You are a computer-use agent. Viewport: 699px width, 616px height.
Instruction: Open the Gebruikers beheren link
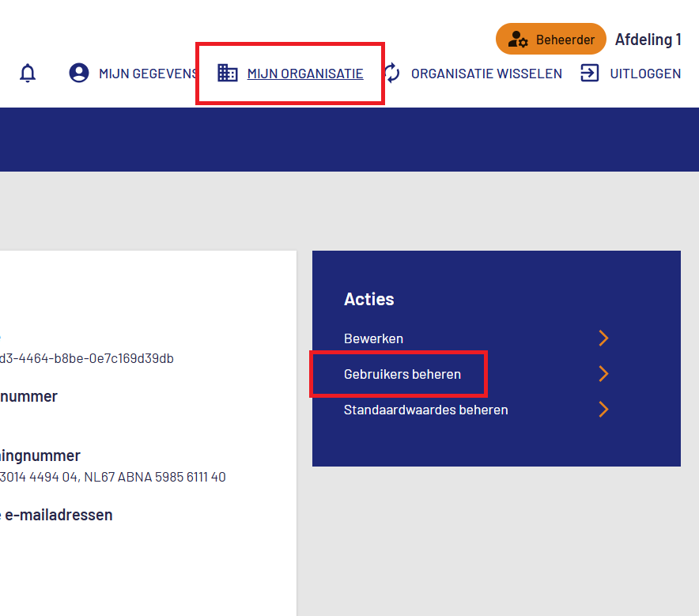(x=402, y=374)
